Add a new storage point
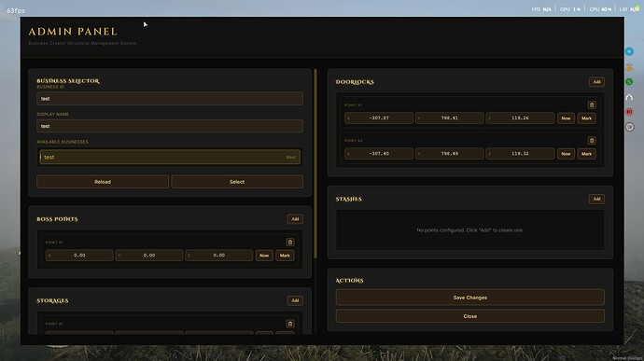644x361 pixels. [x=295, y=300]
